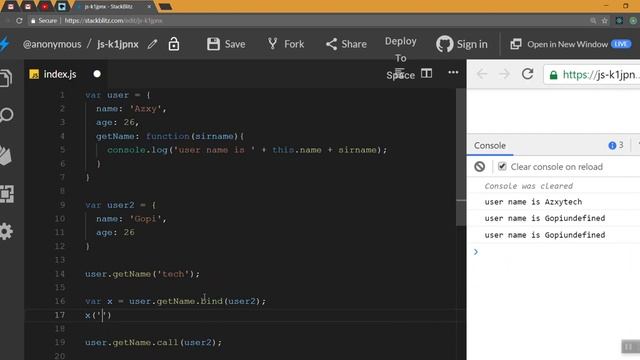Click project name js-k1jpnx

[118, 44]
